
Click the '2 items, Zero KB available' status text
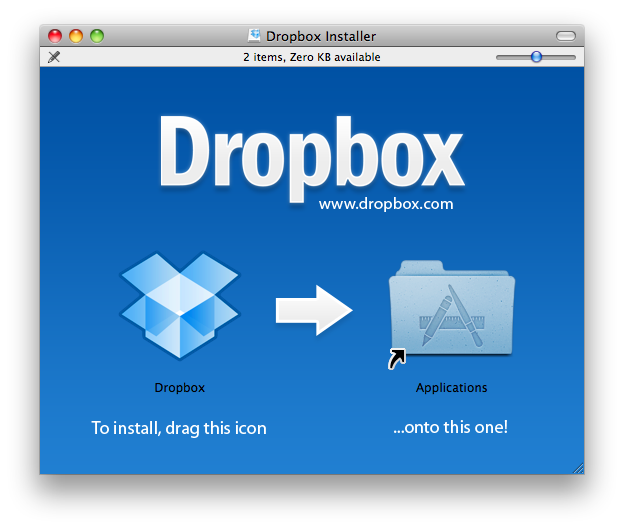(x=312, y=57)
